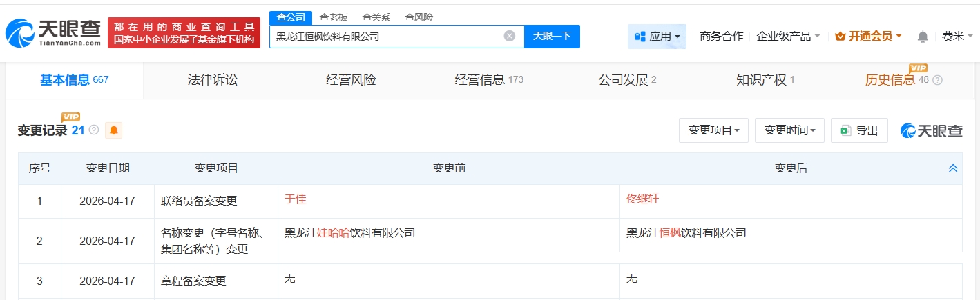This screenshot has width=980, height=300.
Task: Collapse table using double chevron icon
Action: tap(953, 168)
